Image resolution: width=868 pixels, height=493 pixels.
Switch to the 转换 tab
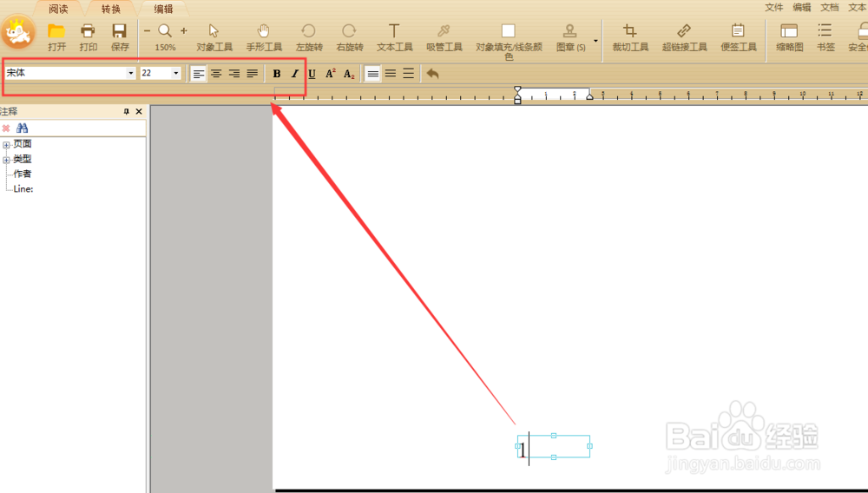111,9
